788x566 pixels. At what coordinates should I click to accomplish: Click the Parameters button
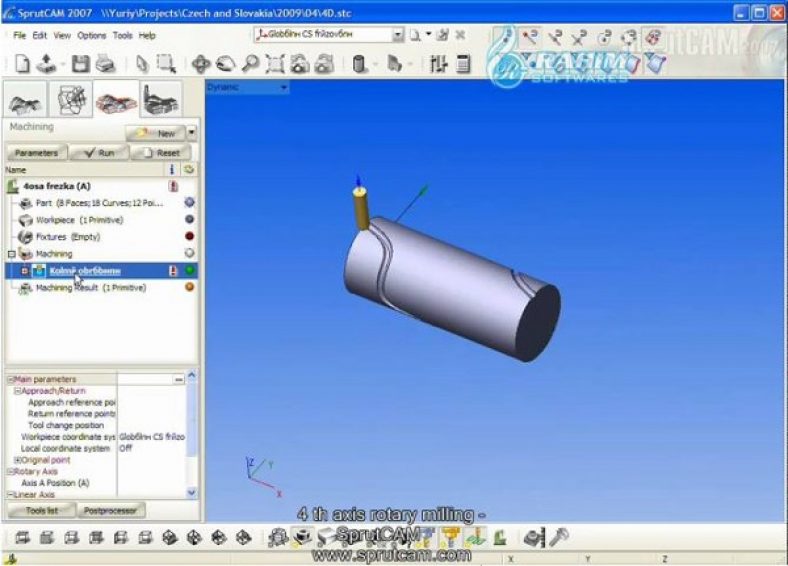pos(36,153)
